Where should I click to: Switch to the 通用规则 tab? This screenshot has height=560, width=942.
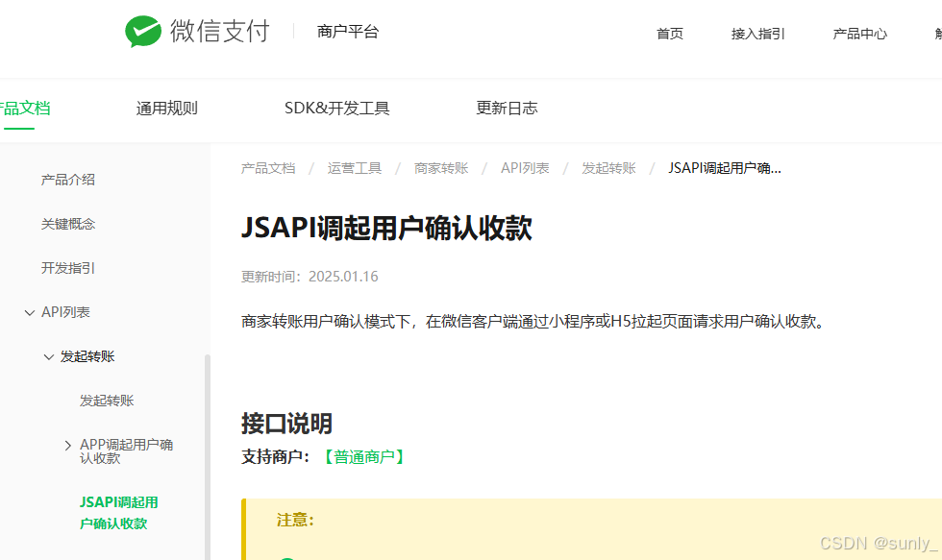pyautogui.click(x=167, y=108)
